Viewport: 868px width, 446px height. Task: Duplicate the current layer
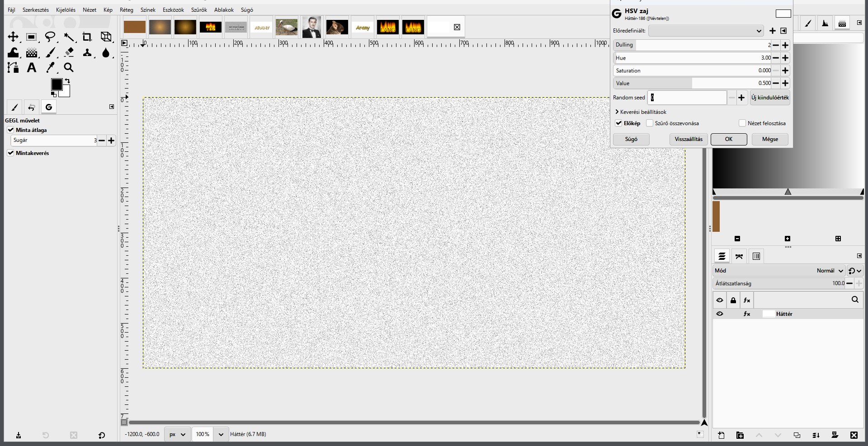797,435
